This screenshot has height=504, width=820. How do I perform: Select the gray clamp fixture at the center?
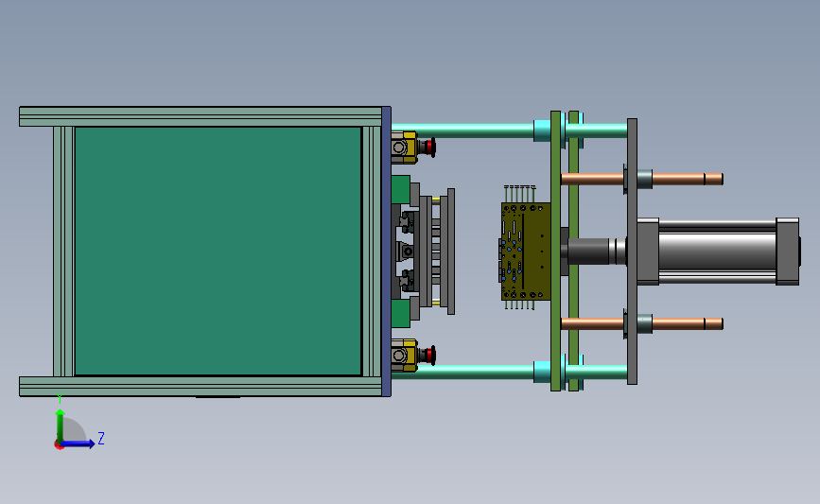[x=423, y=252]
